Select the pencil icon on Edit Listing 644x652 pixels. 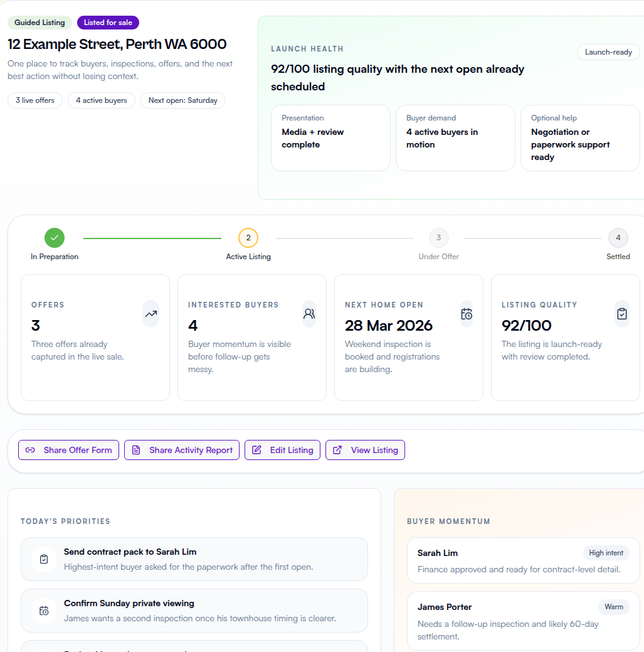click(256, 450)
